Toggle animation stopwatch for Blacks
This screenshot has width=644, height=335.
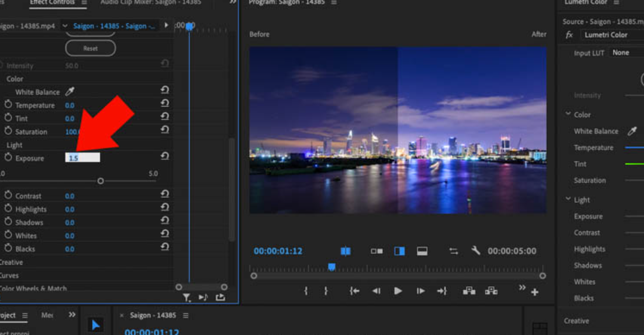click(8, 247)
